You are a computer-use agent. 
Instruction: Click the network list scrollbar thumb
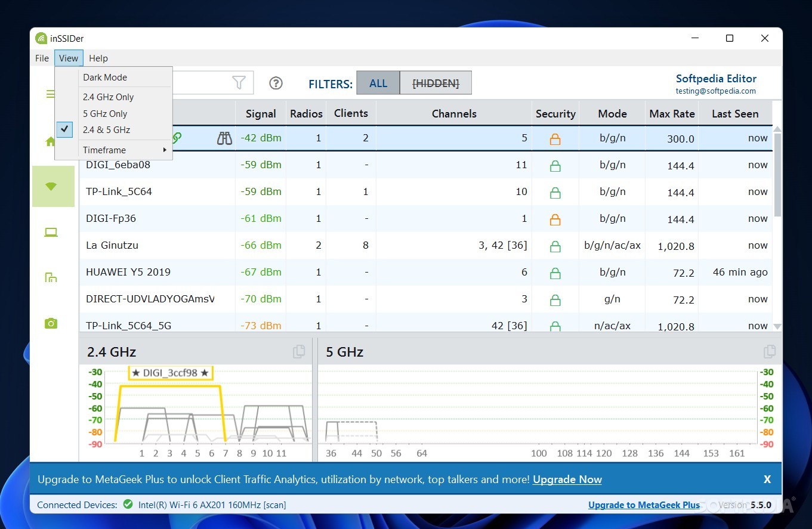point(777,175)
